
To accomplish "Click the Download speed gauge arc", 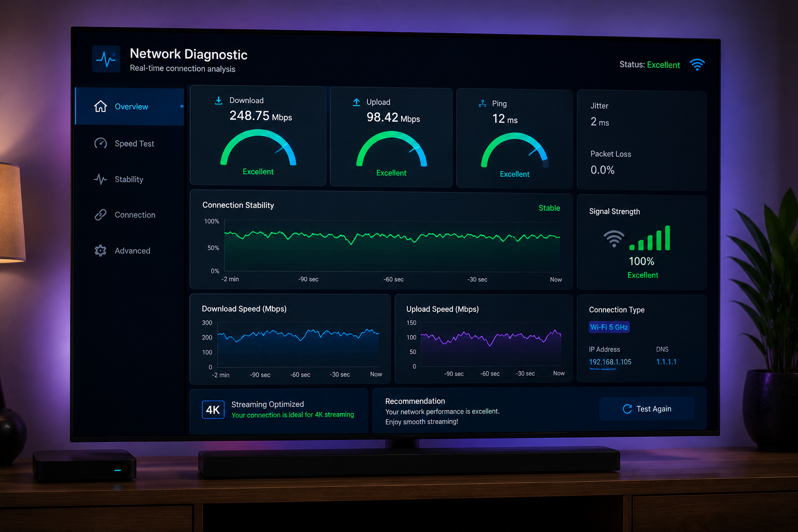I will point(258,147).
